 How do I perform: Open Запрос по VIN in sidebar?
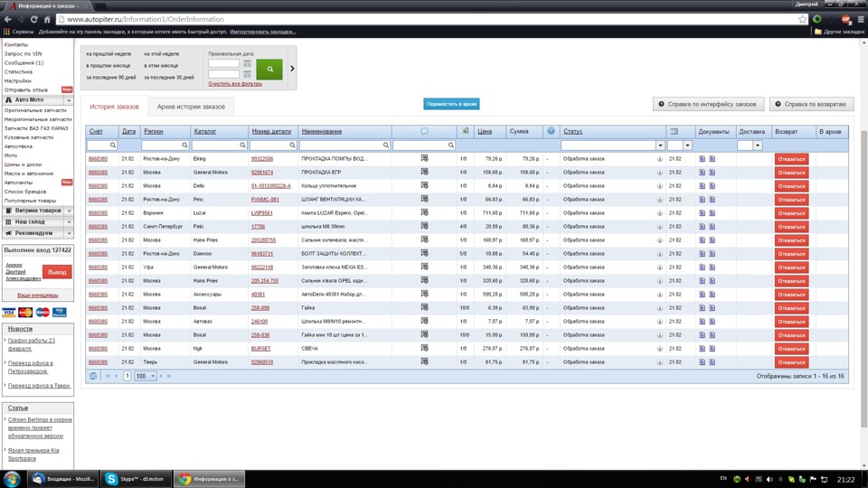(23, 53)
